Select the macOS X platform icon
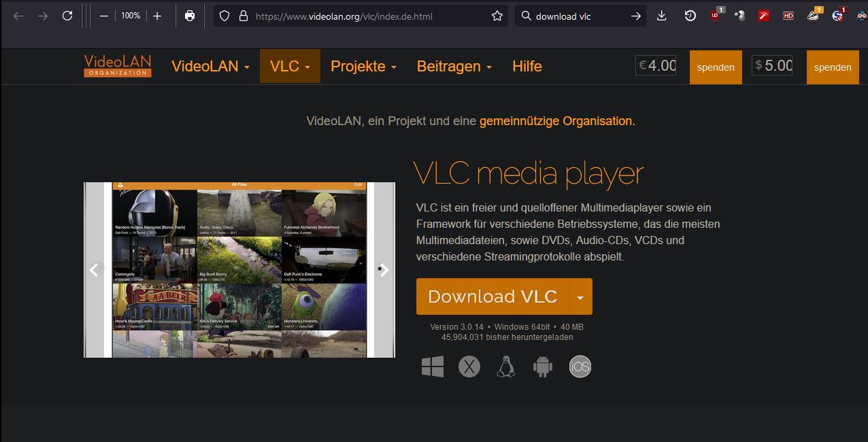The height and width of the screenshot is (442, 868). 469,367
